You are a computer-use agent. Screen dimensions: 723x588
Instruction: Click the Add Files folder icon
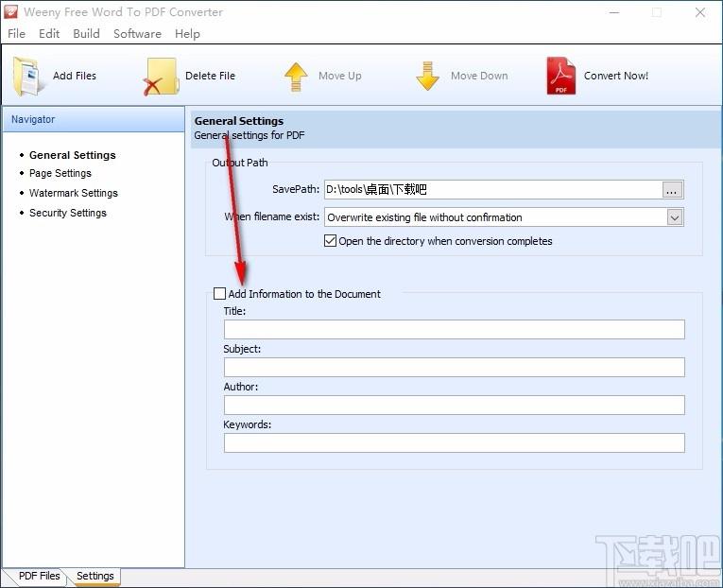tap(28, 76)
